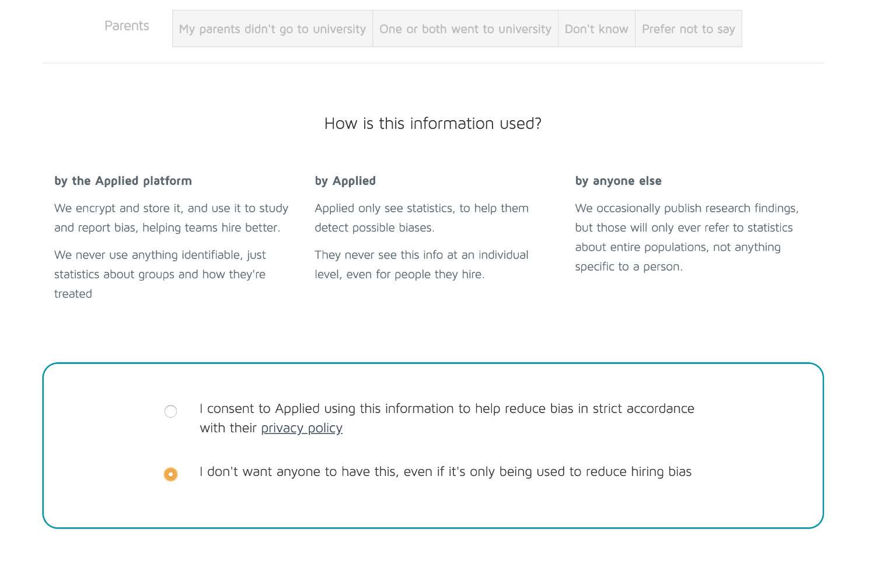Select the orange "I don't want anyone" radio button
Screen dimensions: 880x588
pyautogui.click(x=170, y=474)
